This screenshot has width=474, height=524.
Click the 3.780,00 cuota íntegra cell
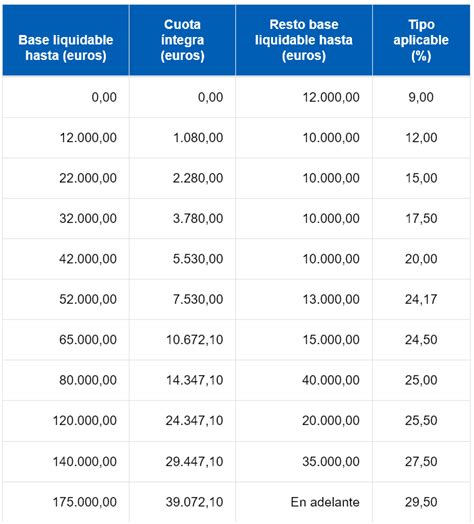pos(182,219)
